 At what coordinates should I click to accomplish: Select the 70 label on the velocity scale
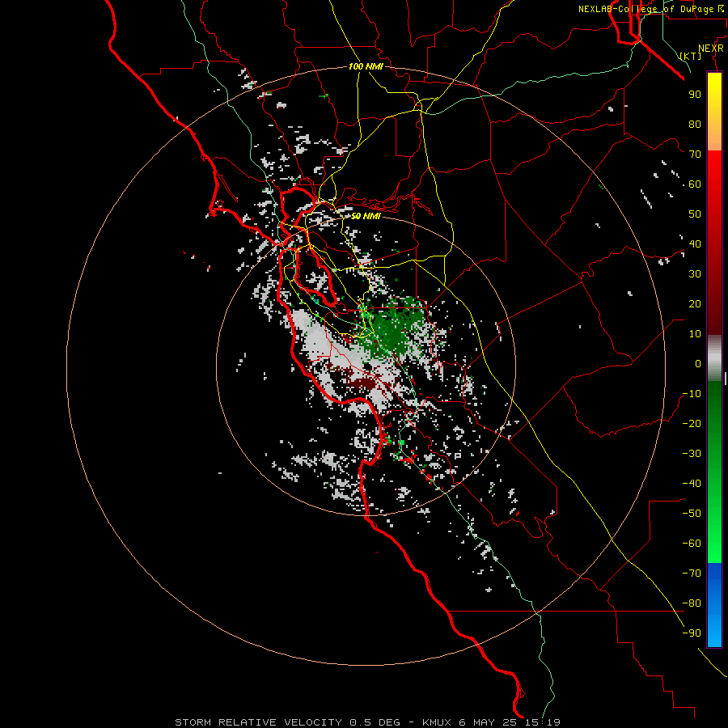point(695,154)
